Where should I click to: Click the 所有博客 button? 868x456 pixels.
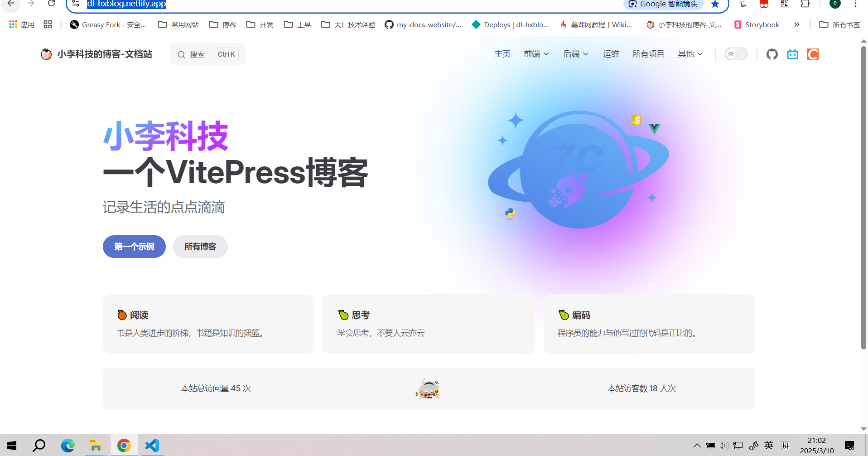[x=200, y=247]
